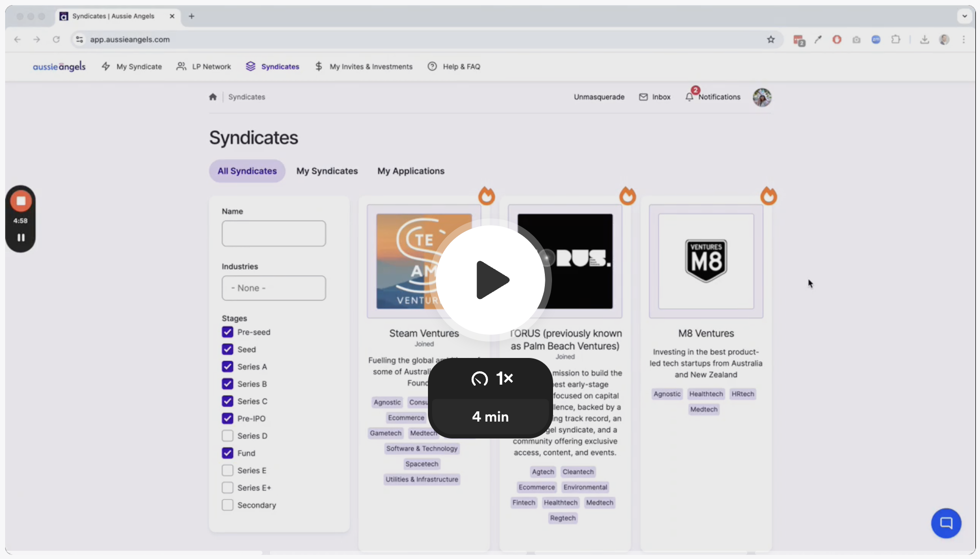Image resolution: width=980 pixels, height=559 pixels.
Task: Click the browser back arrow
Action: tap(17, 39)
